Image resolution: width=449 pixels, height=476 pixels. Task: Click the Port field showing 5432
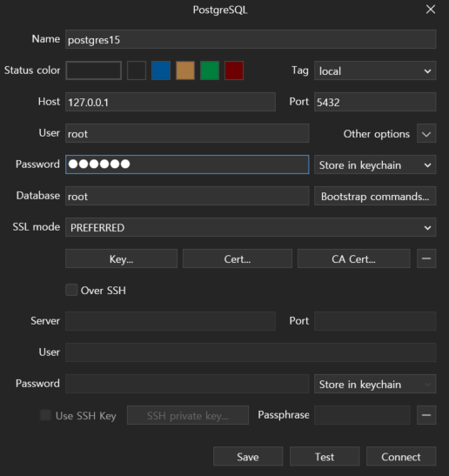[375, 102]
